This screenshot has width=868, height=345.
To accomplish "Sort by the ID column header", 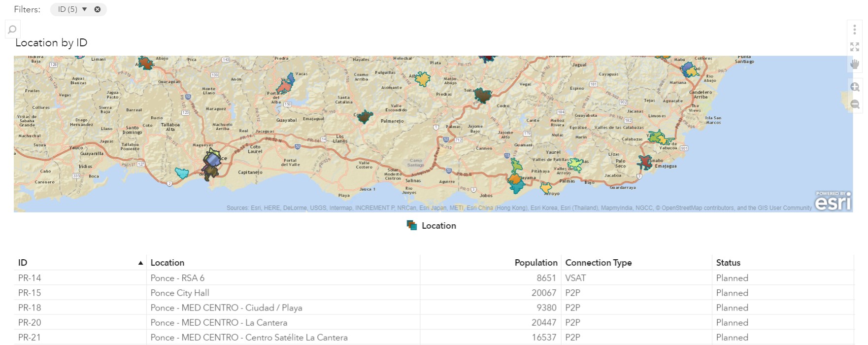I will [x=23, y=263].
